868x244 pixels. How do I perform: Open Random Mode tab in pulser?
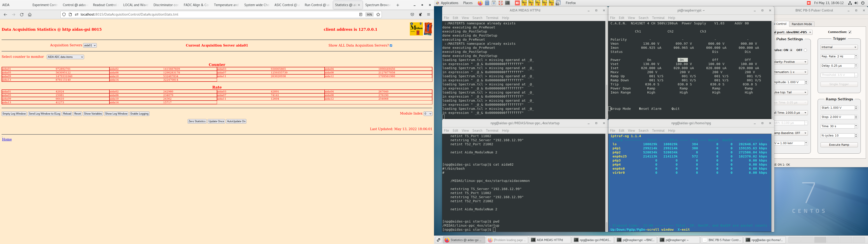pos(802,24)
